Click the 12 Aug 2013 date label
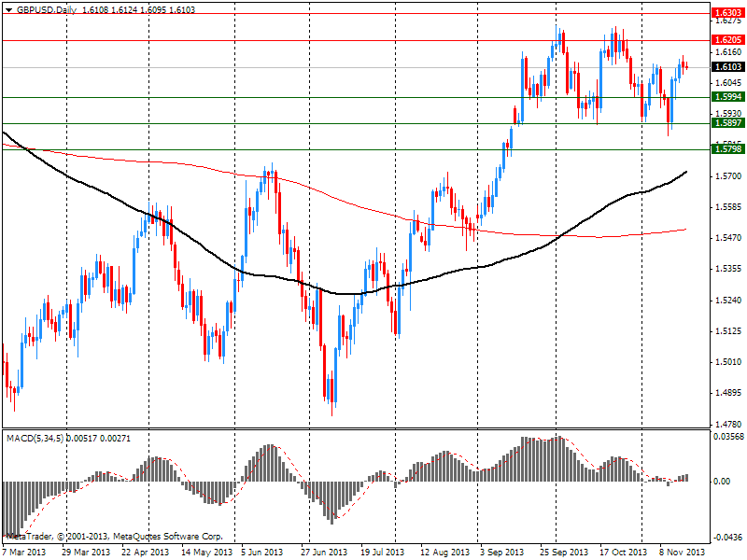This screenshot has height=560, width=747. point(444,552)
